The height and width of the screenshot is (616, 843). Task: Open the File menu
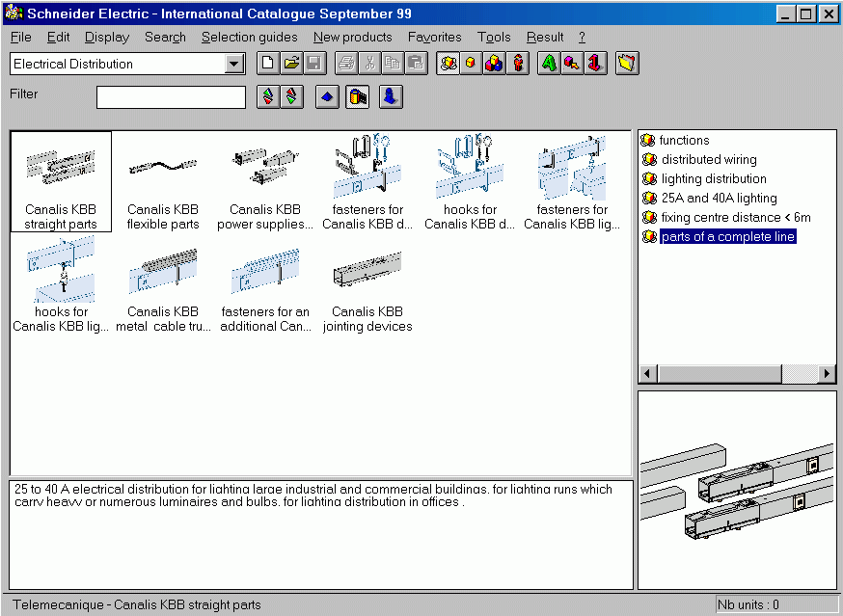point(21,37)
